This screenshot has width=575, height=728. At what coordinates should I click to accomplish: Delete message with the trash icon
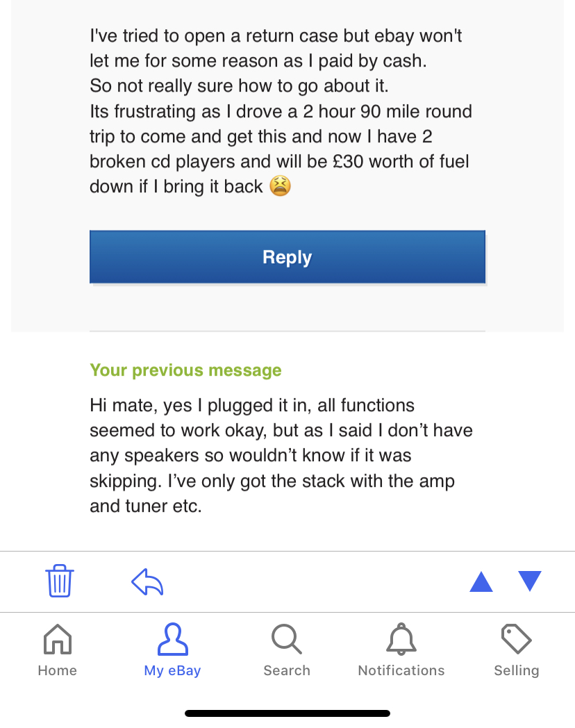point(60,581)
